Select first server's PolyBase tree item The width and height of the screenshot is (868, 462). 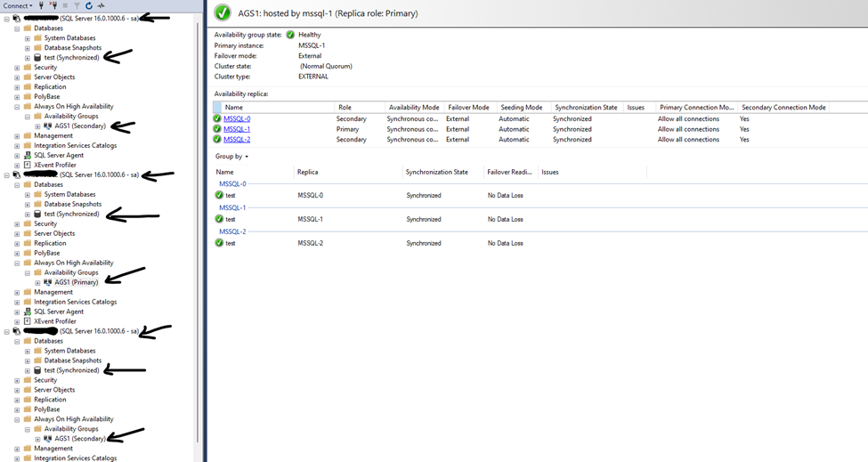point(46,97)
